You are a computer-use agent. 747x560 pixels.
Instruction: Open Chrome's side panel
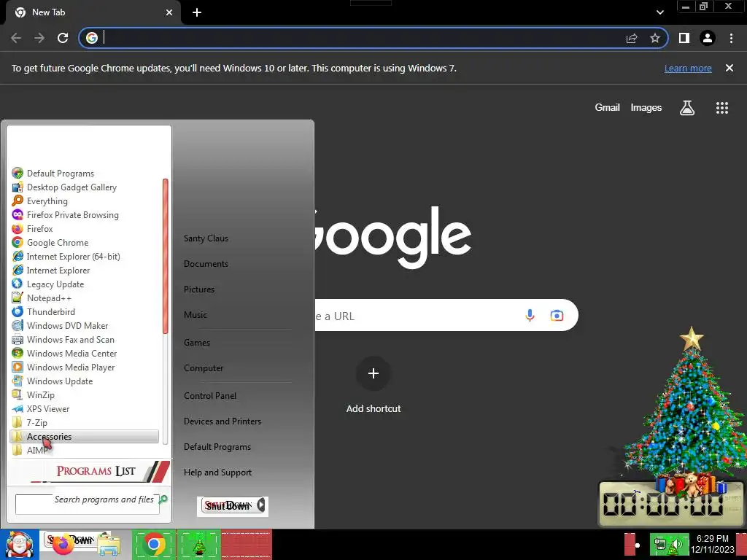point(684,38)
